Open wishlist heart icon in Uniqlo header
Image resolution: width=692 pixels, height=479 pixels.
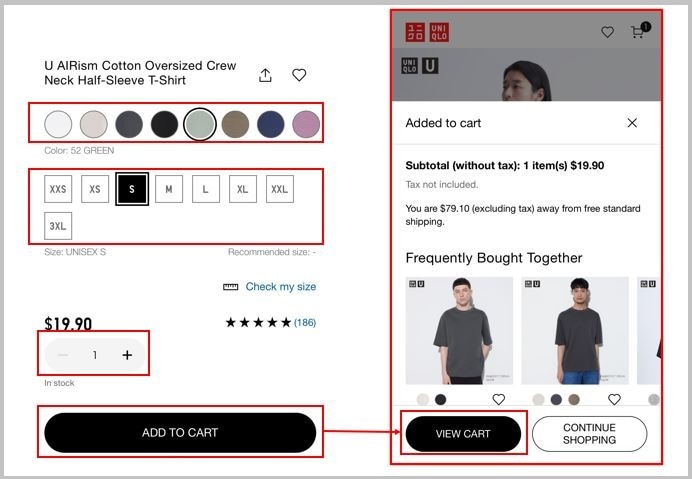[608, 32]
